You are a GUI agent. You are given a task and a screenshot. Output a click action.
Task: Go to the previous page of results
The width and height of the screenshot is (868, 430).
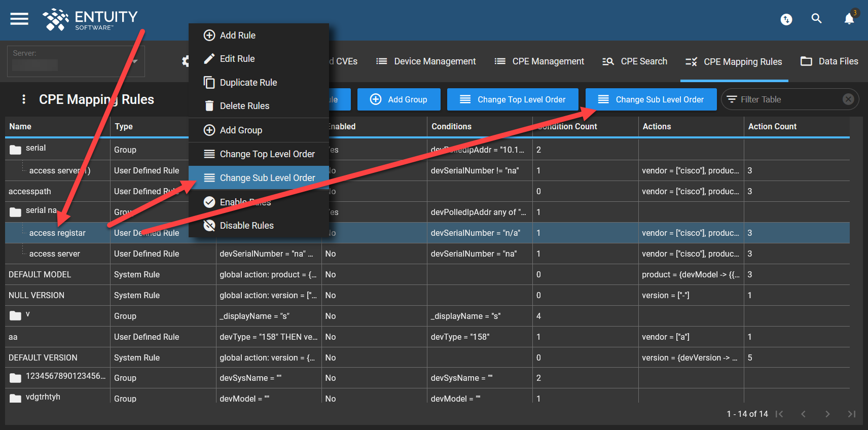click(804, 414)
